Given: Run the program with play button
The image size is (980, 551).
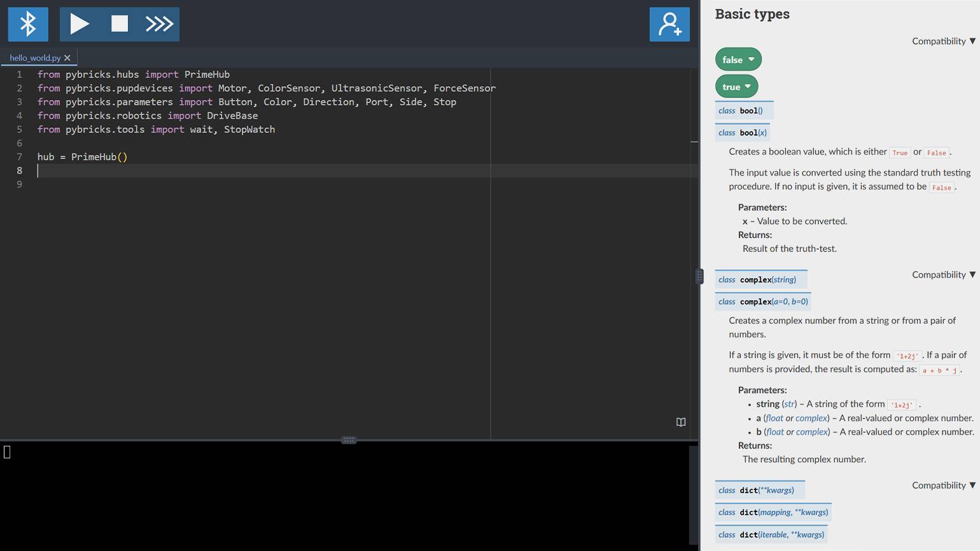Looking at the screenshot, I should (80, 24).
